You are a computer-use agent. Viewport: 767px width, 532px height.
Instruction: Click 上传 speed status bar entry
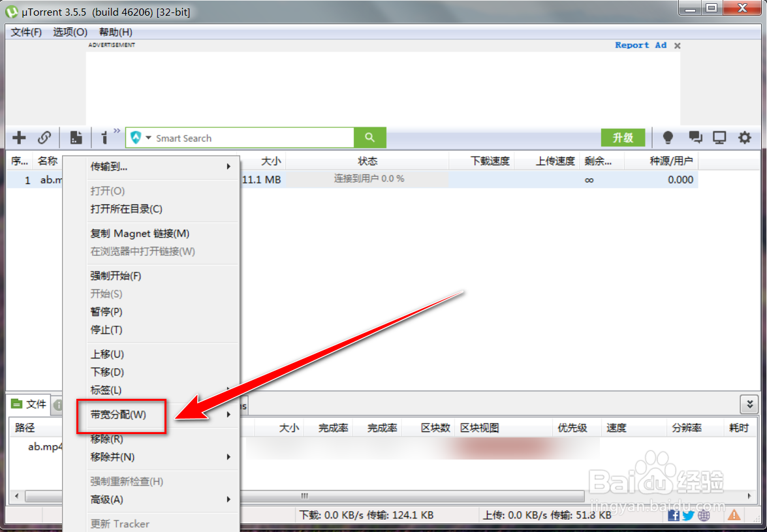point(547,515)
